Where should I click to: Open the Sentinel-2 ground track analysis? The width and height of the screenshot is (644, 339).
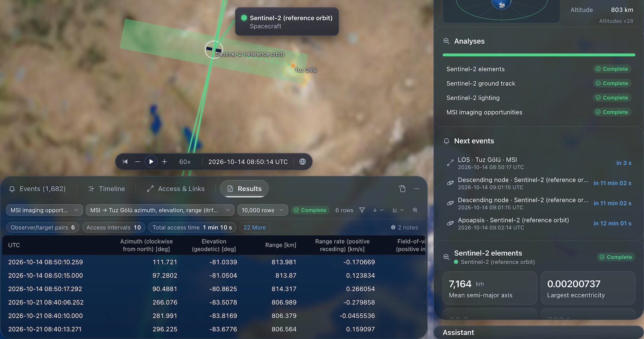pos(539,83)
